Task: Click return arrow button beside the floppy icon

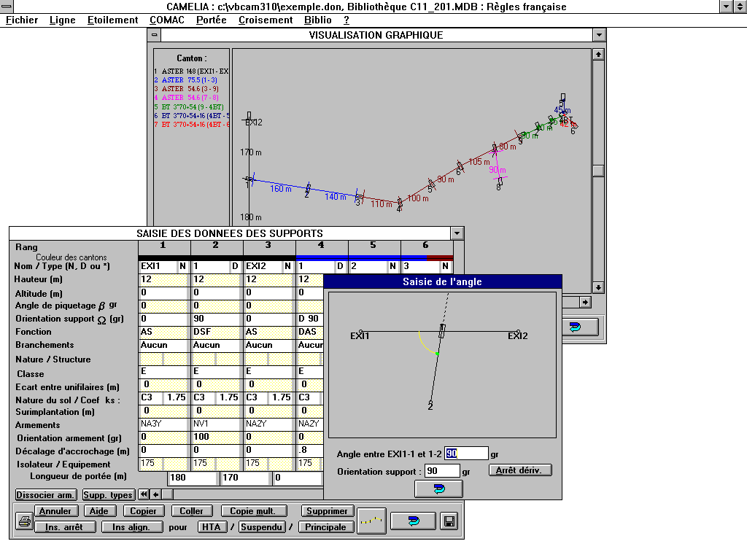Action: point(414,521)
